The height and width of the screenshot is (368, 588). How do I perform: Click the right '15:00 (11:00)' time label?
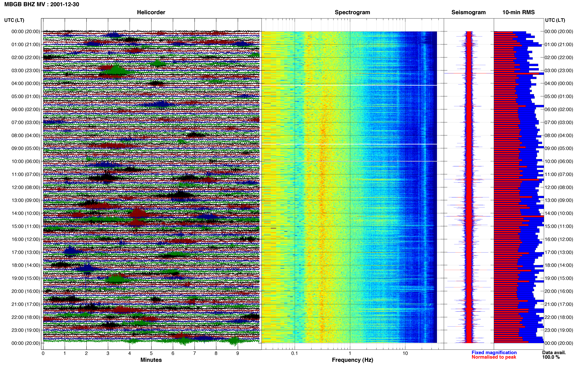click(x=559, y=226)
